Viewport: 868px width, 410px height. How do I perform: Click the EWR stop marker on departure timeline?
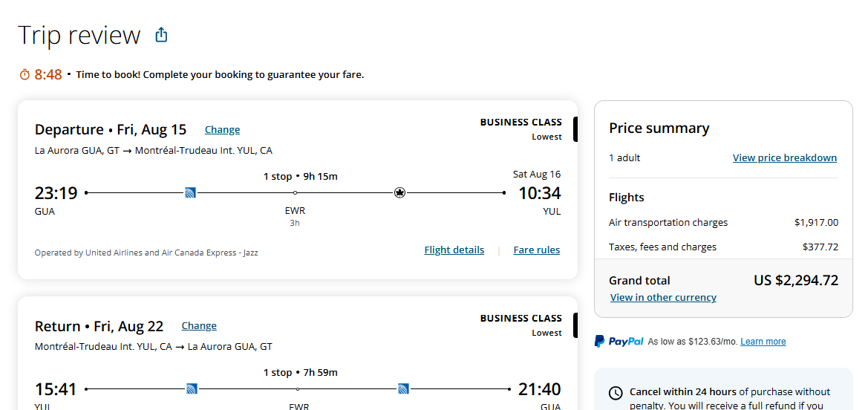(x=296, y=193)
